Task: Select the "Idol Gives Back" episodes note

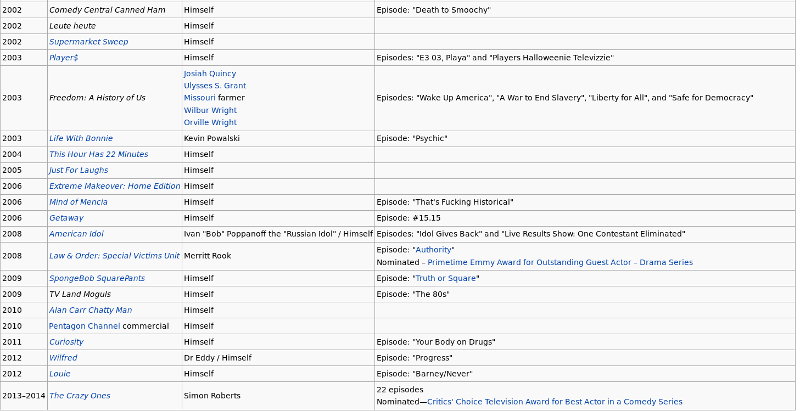Action: pyautogui.click(x=531, y=234)
